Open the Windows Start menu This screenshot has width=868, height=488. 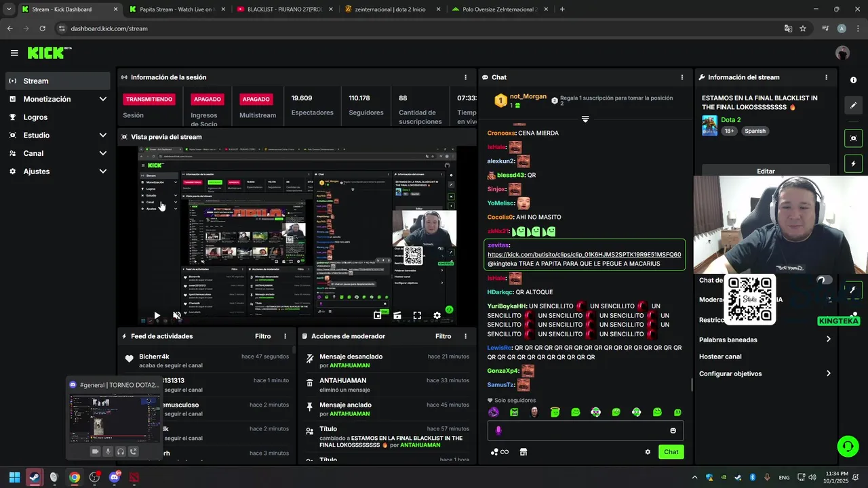pos(14,477)
